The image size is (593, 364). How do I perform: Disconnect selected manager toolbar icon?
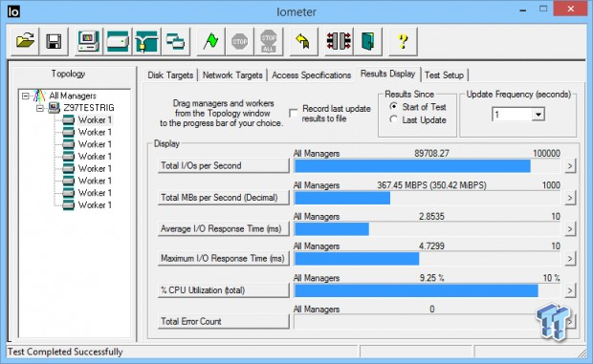(339, 41)
